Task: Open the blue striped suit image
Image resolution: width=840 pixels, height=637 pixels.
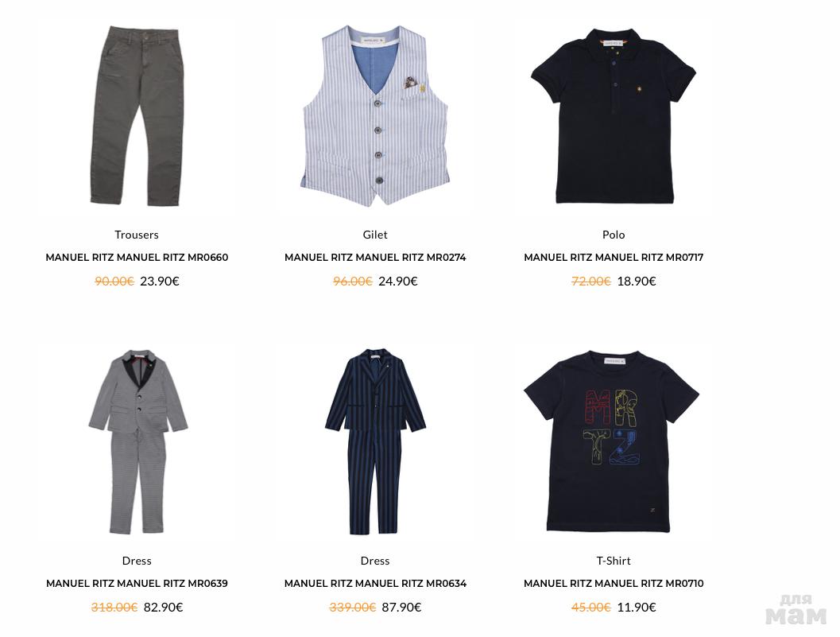Action: 375,442
